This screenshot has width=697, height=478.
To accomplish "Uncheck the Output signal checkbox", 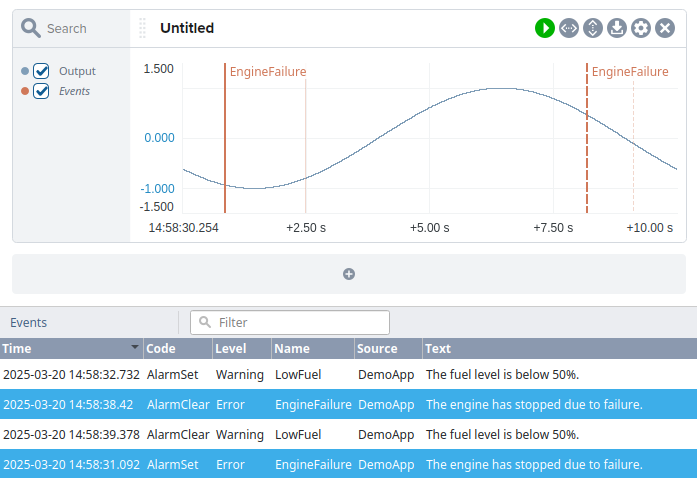I will click(x=41, y=71).
